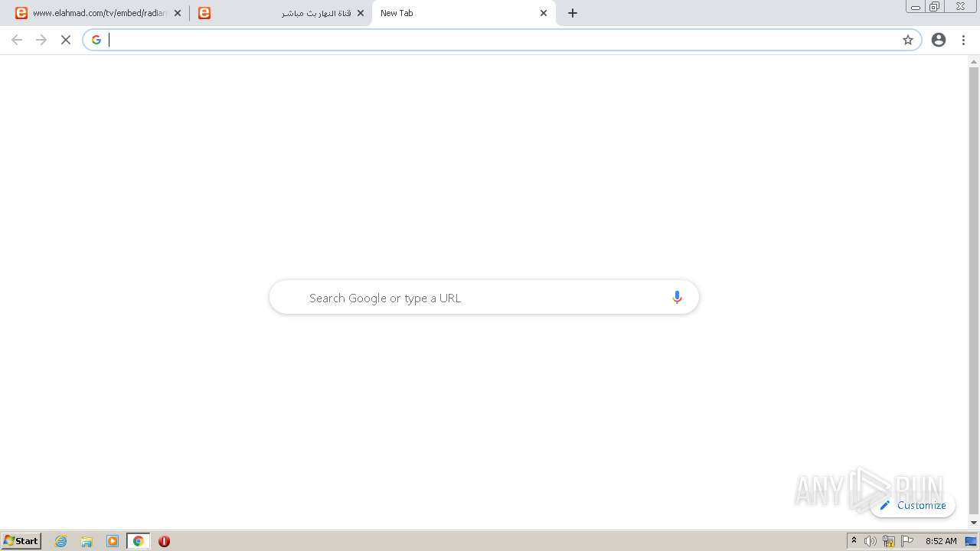Close the New Tab tab
This screenshot has width=980, height=551.
click(544, 13)
